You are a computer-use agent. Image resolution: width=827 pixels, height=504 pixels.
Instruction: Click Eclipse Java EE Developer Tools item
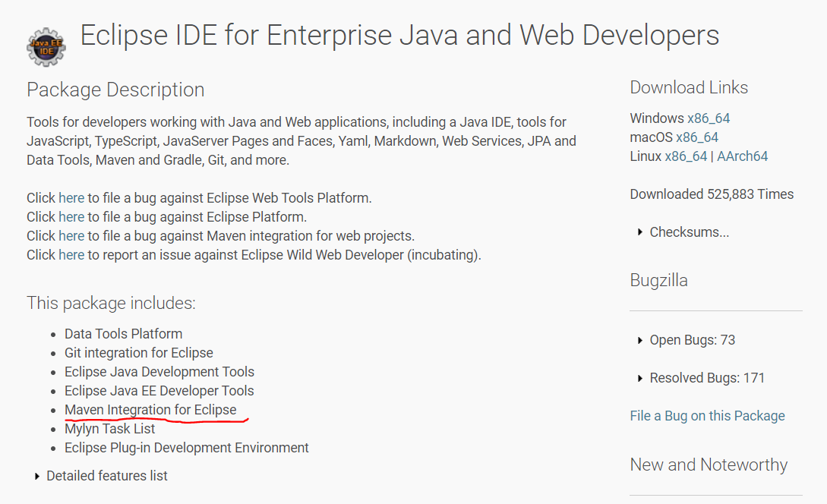point(159,391)
